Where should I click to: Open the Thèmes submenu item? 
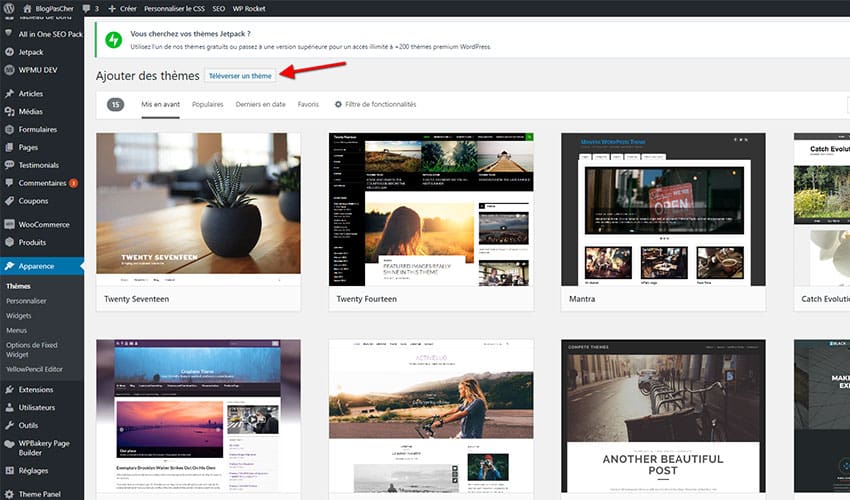(x=18, y=286)
